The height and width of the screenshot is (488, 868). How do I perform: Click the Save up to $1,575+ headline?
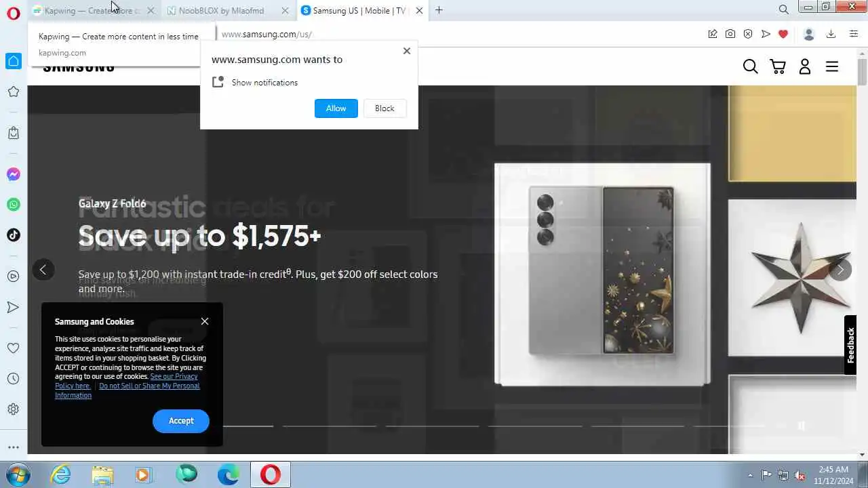[x=199, y=236]
